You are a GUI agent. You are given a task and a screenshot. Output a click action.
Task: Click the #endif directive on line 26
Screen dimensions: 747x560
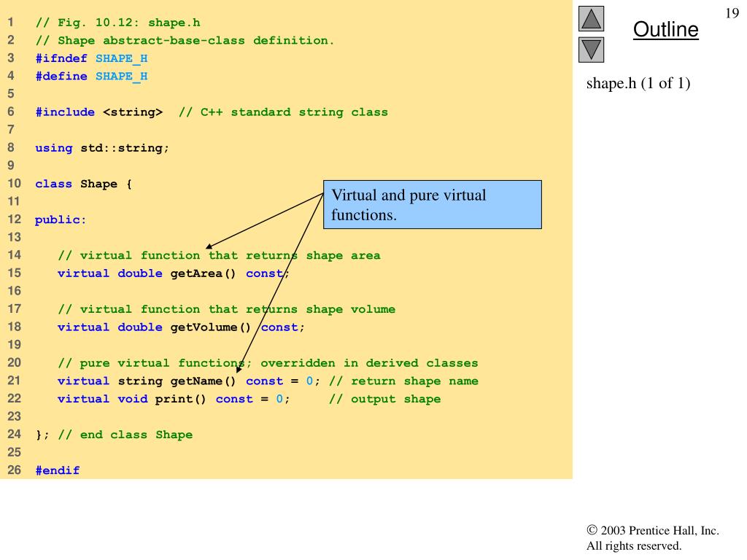(x=58, y=470)
